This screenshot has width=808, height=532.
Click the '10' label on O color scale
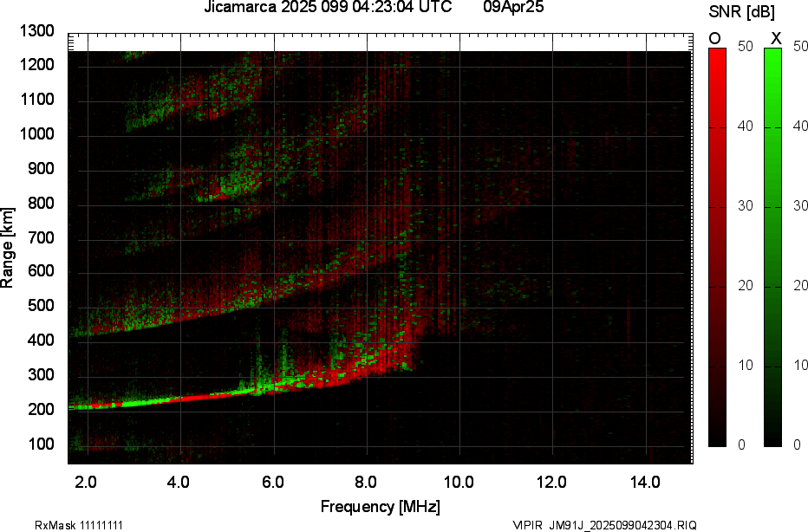click(x=746, y=366)
